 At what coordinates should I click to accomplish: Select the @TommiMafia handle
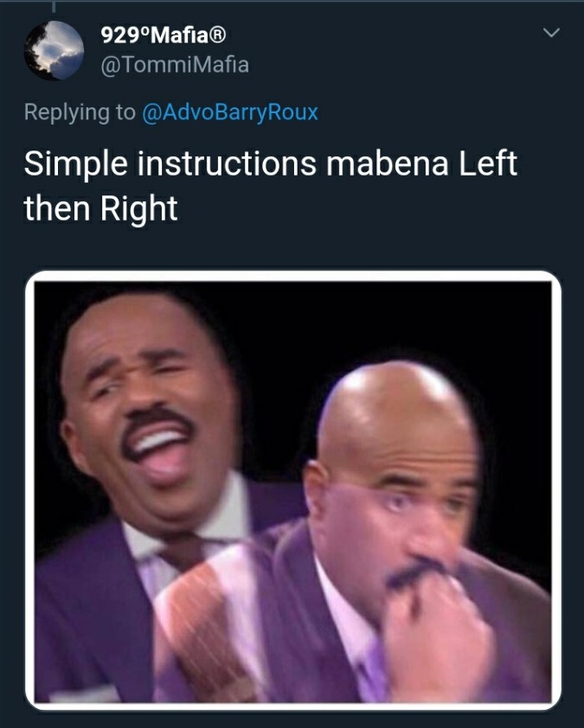[175, 65]
